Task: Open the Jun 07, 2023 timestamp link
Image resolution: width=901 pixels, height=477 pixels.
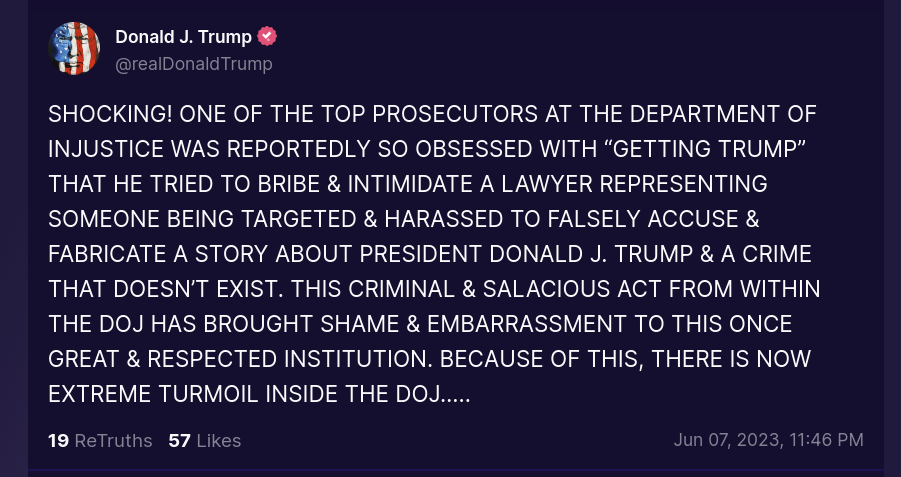Action: click(x=768, y=440)
